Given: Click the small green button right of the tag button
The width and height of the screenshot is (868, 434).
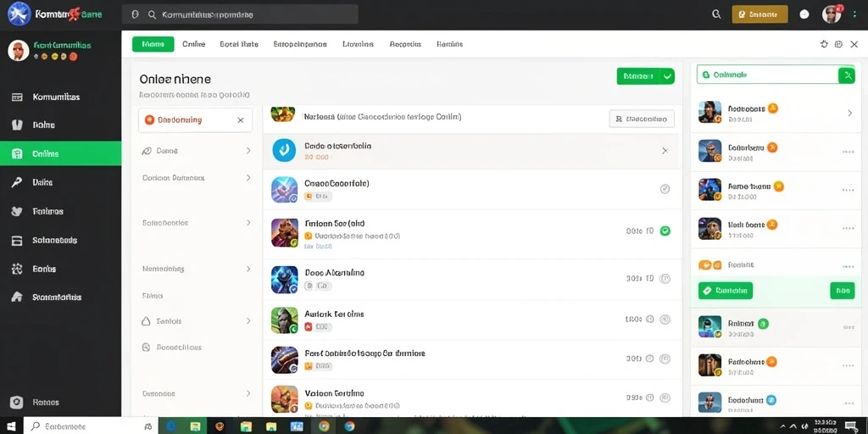Looking at the screenshot, I should (843, 290).
